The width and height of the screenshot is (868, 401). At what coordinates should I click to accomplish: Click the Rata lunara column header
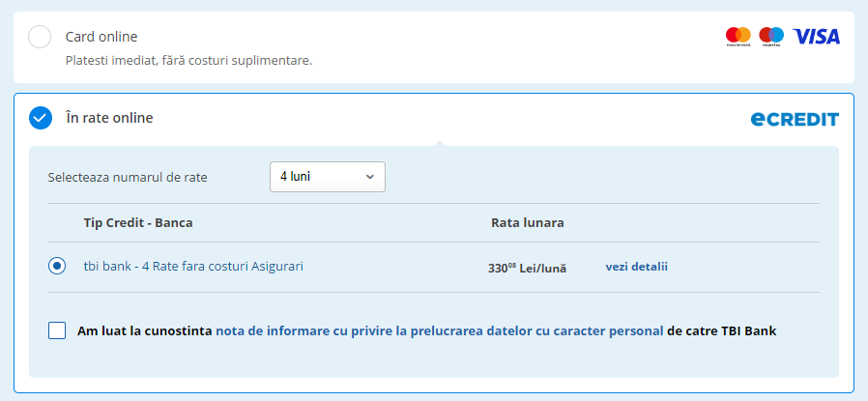pyautogui.click(x=527, y=222)
